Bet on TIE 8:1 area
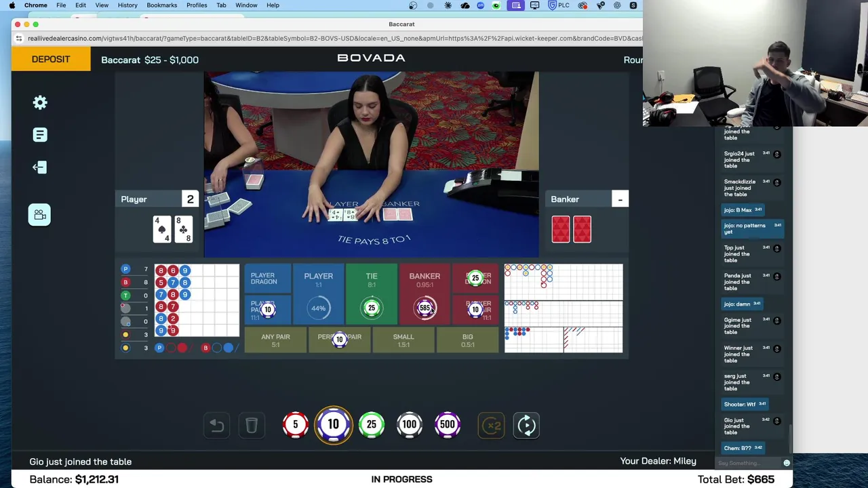Screen dimensions: 868x488 tap(372, 295)
